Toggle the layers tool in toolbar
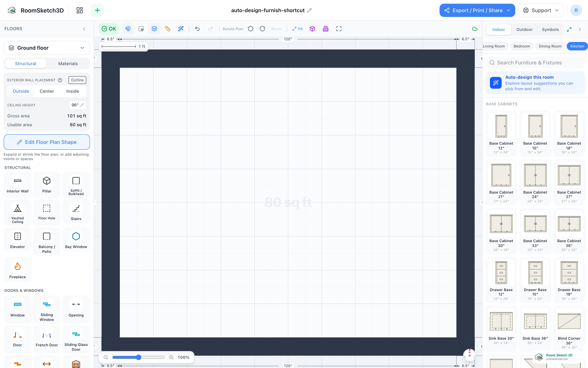 click(x=154, y=29)
